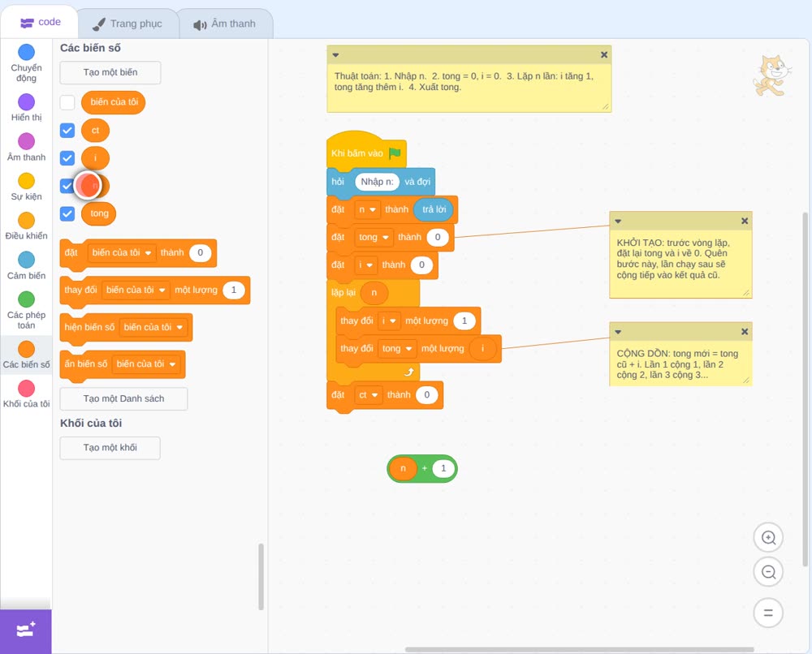Switch to the Âm thanh tab
Screen dimensions: 812x654
pos(225,24)
